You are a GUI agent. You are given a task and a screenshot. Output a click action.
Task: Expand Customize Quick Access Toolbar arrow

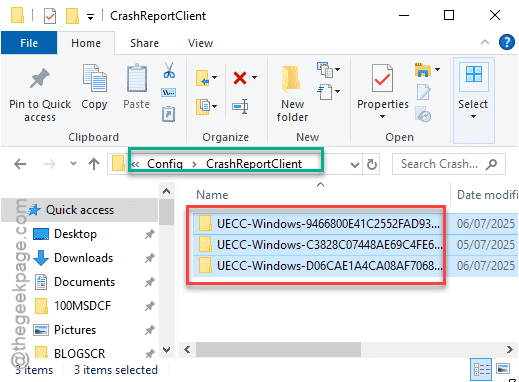90,17
